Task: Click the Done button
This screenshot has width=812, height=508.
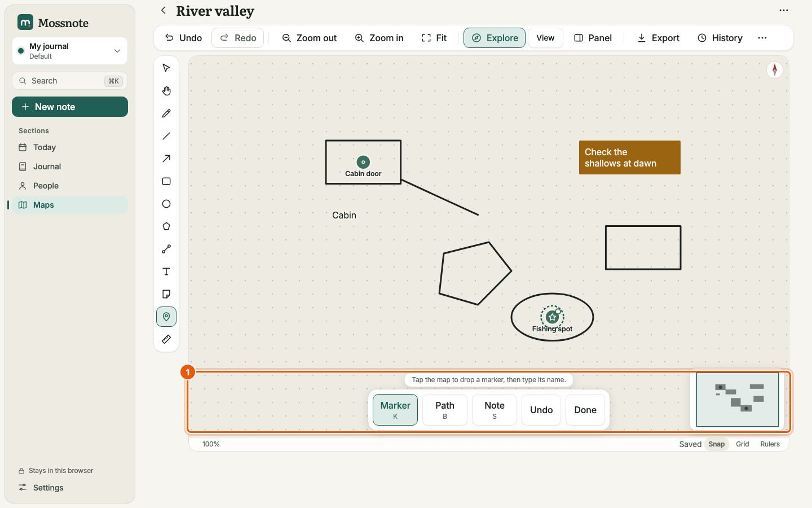Action: 585,410
